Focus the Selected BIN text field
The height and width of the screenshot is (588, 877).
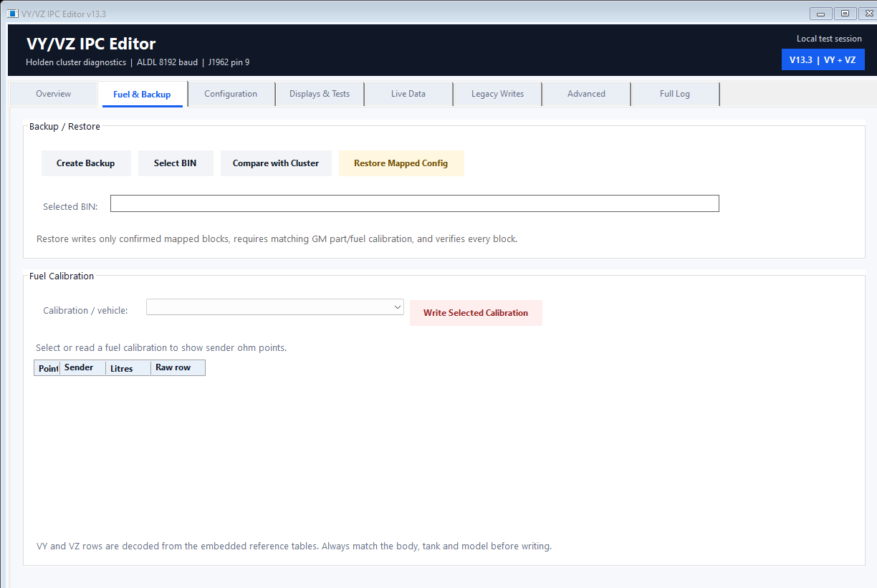(414, 203)
